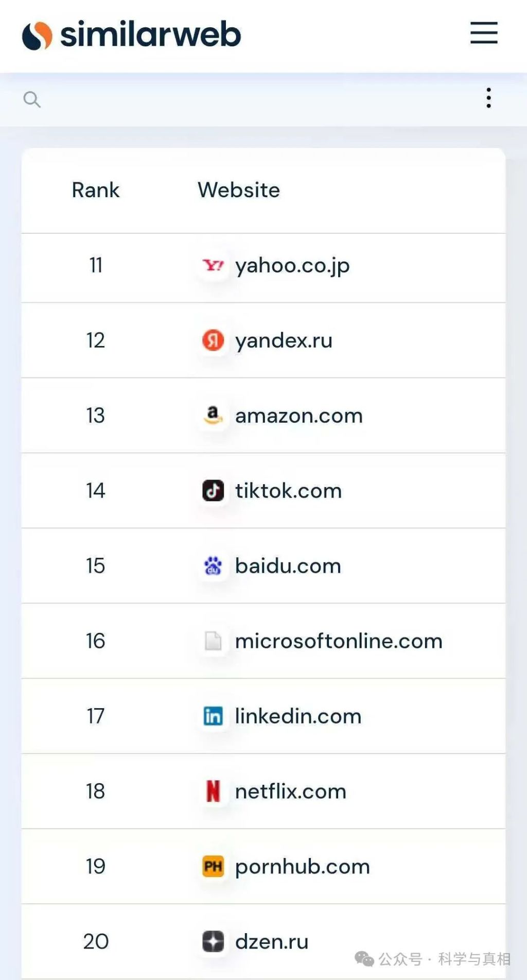Click the Netflix favicon icon
Screen dimensions: 527x980
point(213,791)
